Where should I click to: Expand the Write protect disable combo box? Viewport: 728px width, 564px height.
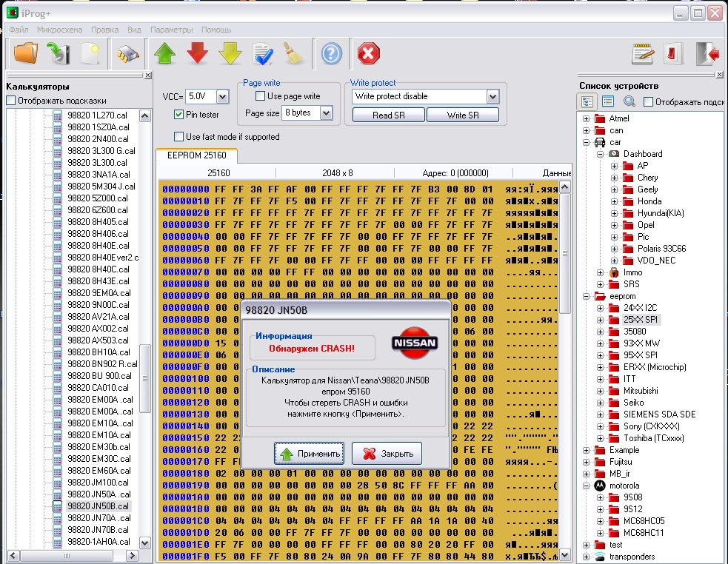(492, 96)
